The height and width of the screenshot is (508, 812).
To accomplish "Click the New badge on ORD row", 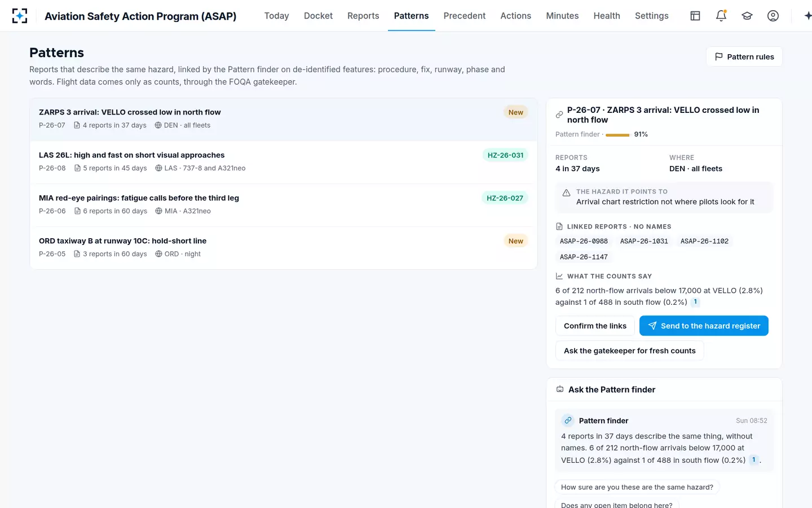I will click(515, 241).
